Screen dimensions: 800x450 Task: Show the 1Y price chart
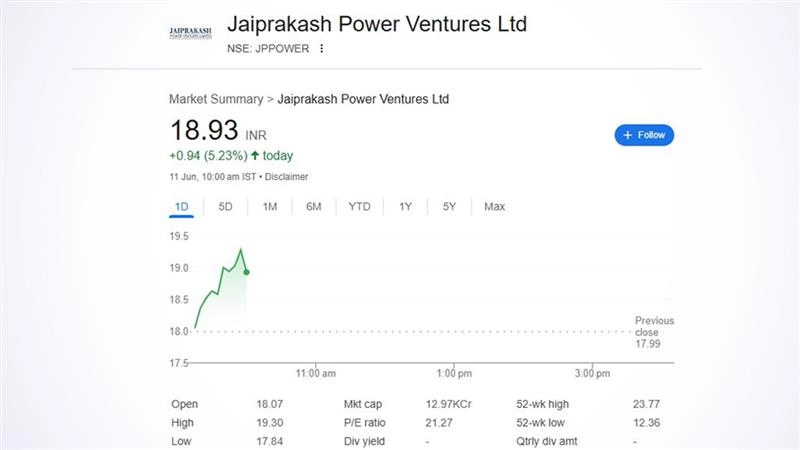point(405,207)
